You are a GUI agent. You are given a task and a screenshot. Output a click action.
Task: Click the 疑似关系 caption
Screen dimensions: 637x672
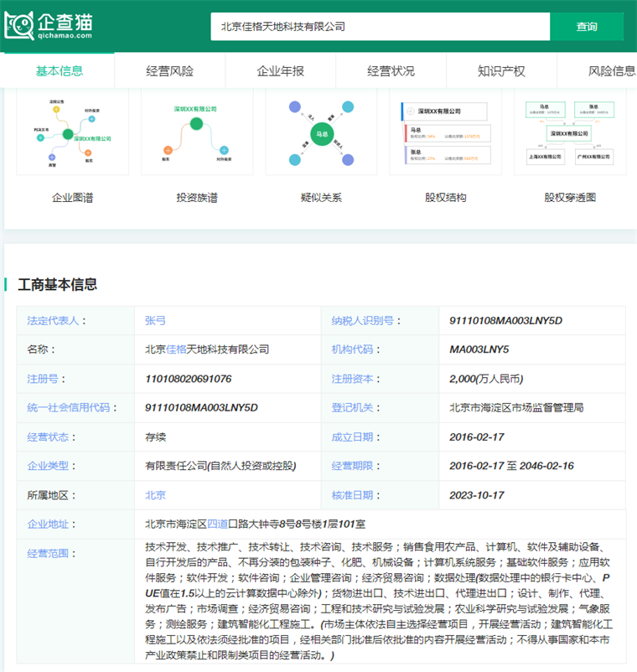coord(322,198)
